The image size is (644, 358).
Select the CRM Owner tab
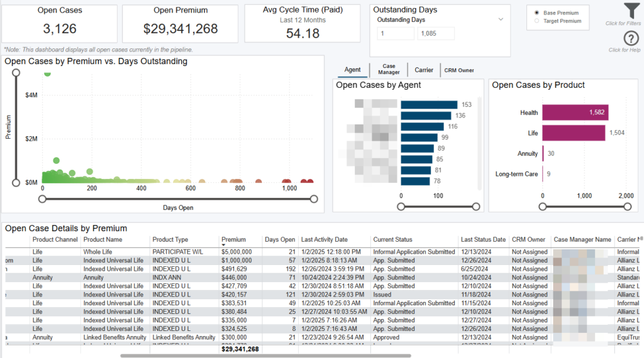pyautogui.click(x=459, y=70)
